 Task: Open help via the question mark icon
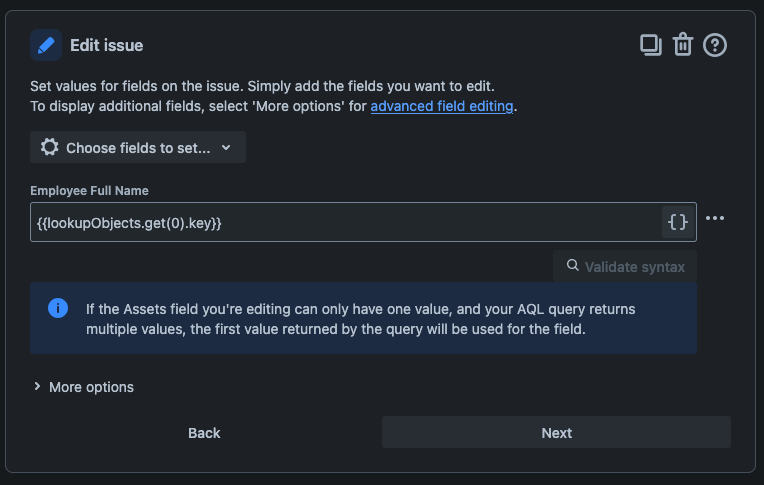point(715,45)
